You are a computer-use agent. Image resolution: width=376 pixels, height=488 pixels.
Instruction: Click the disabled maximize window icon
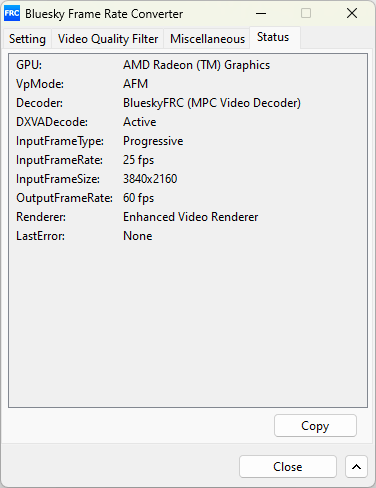(x=306, y=14)
